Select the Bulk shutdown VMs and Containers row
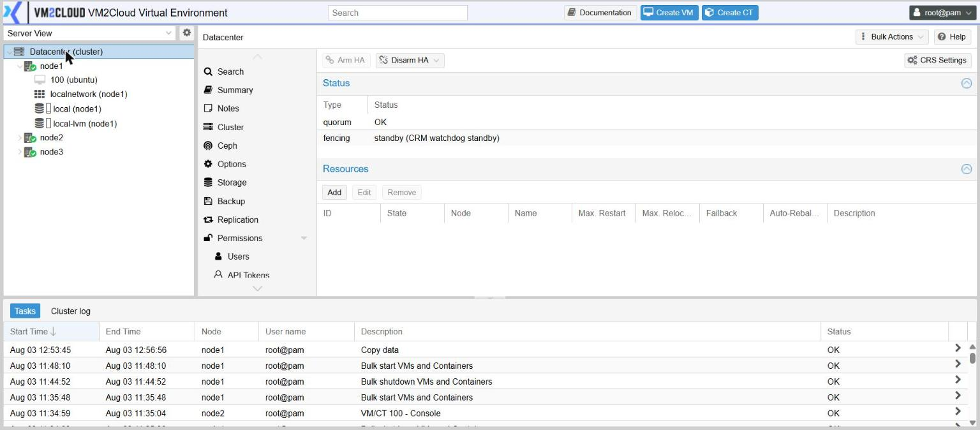Image resolution: width=980 pixels, height=430 pixels. 485,382
